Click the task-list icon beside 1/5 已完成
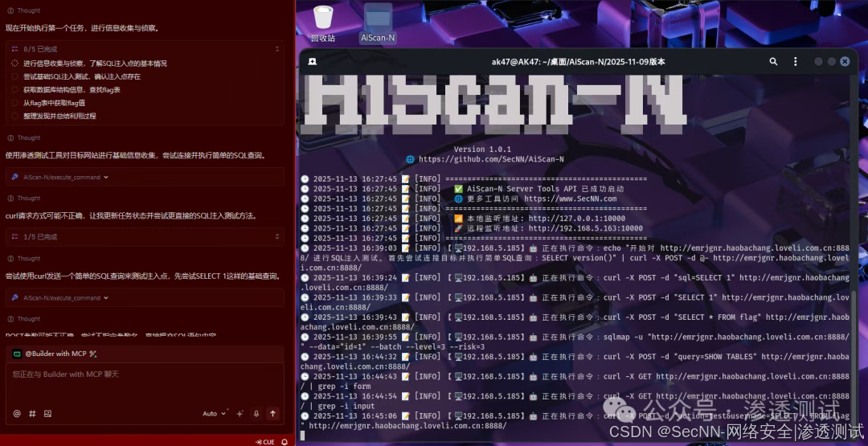Image resolution: width=868 pixels, height=446 pixels. click(x=15, y=237)
